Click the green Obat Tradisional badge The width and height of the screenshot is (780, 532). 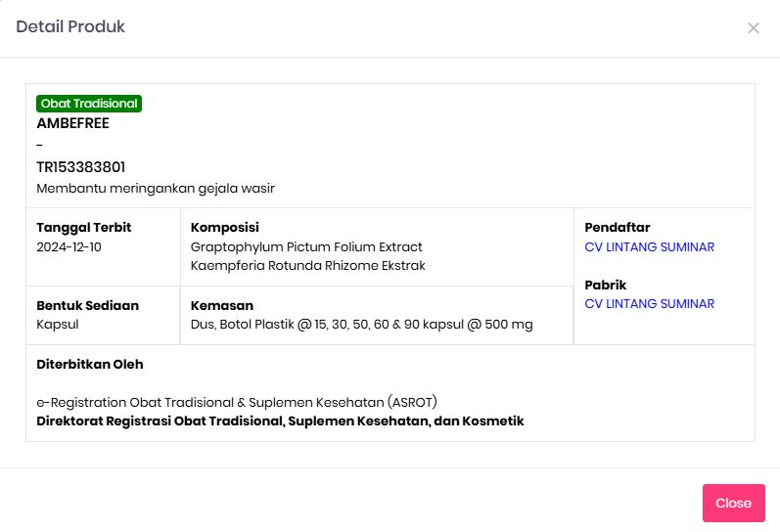click(89, 104)
